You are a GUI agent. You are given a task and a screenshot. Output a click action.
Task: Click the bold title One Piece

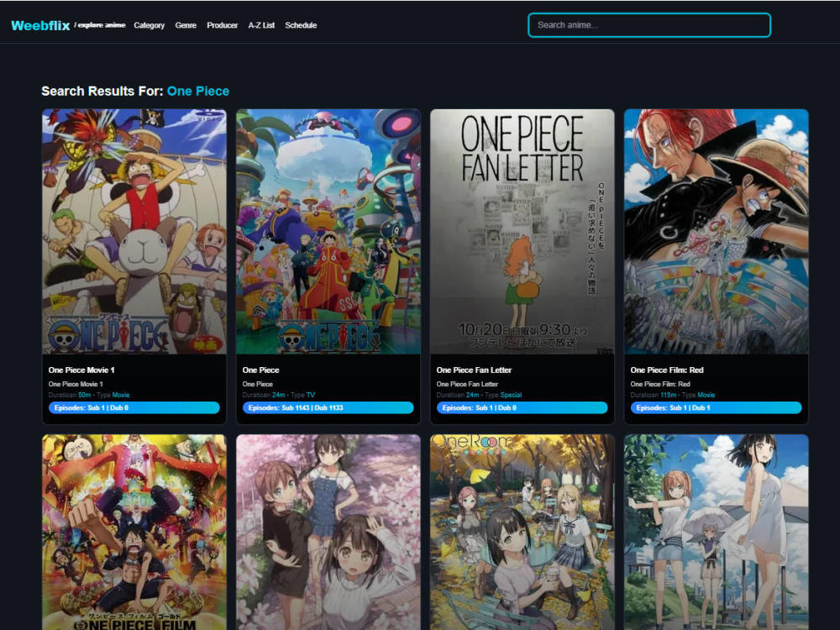(x=260, y=370)
